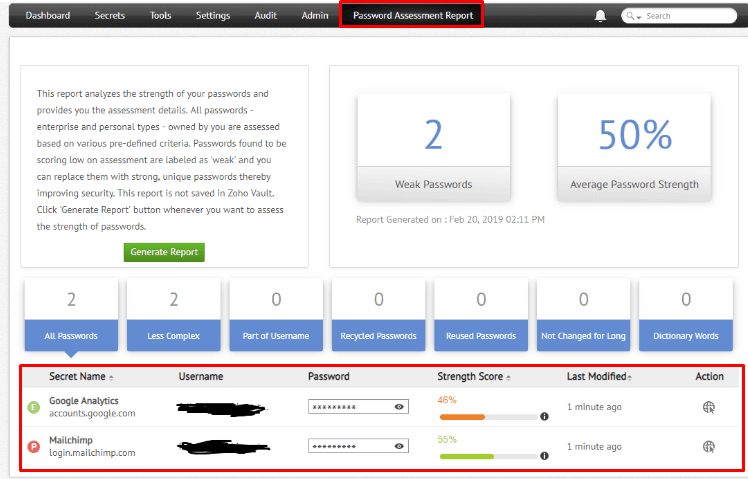Click the Google Analytics password field
The width and height of the screenshot is (748, 479).
pyautogui.click(x=358, y=407)
